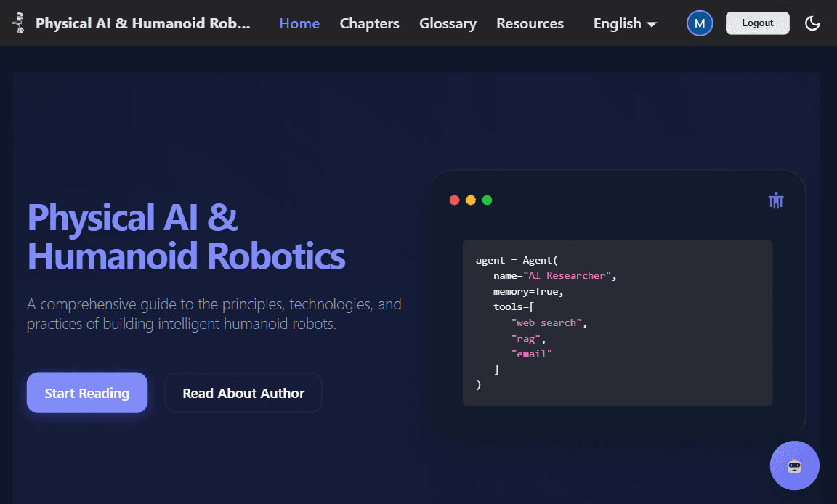
Task: Click the "email" code line
Action: click(x=531, y=354)
